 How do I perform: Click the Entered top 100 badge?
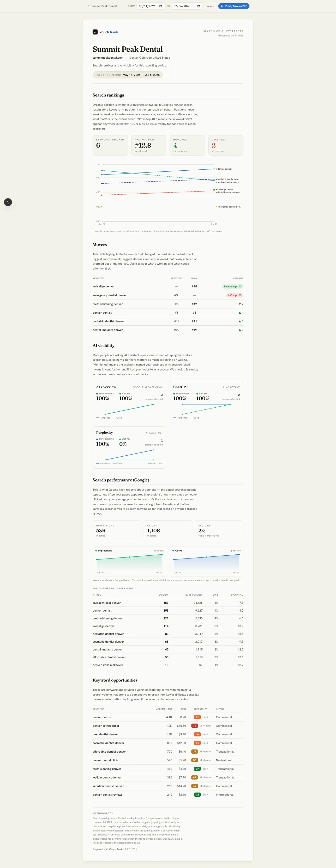[233, 286]
